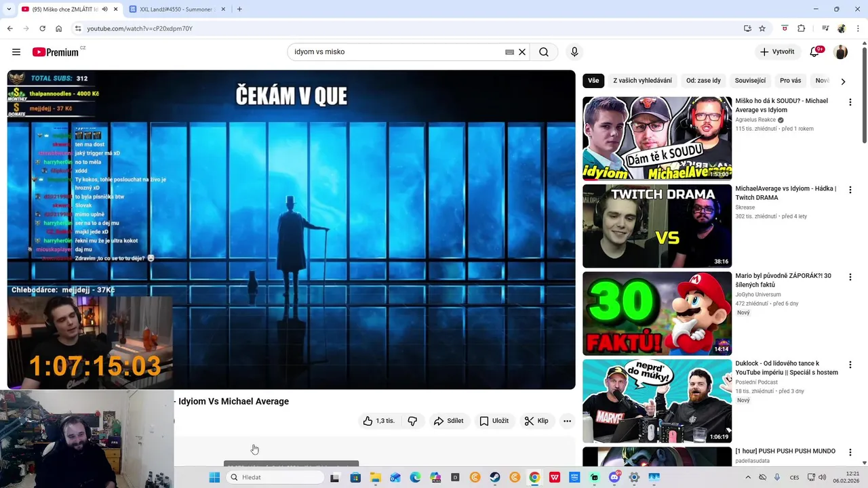Screen dimensions: 868x488
Task: Click the YouTube search input field
Action: coord(397,52)
